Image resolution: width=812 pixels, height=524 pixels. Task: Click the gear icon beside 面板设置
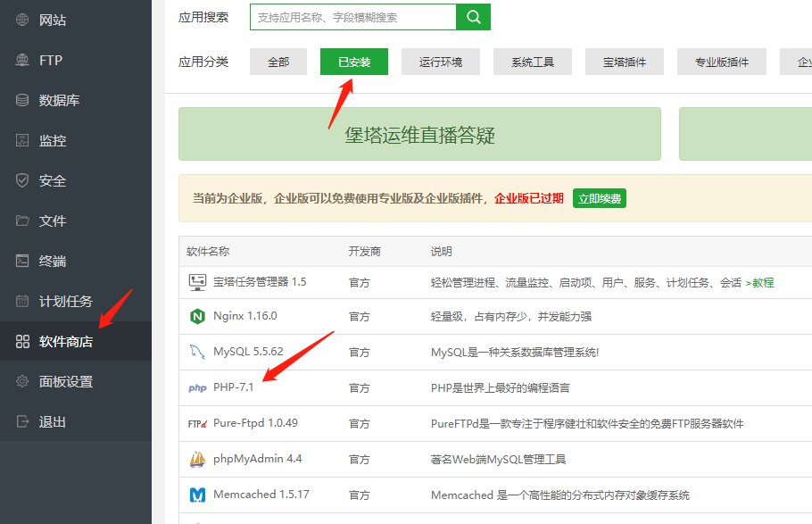coord(22,381)
